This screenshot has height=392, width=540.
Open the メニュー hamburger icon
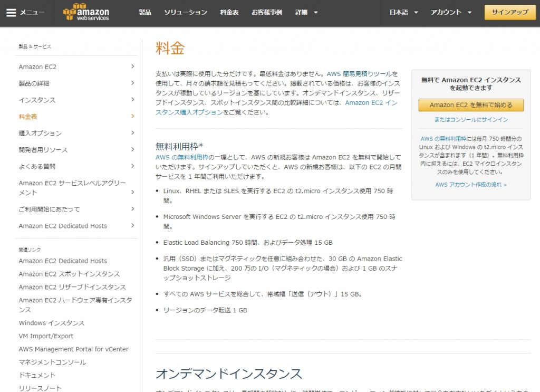point(12,13)
